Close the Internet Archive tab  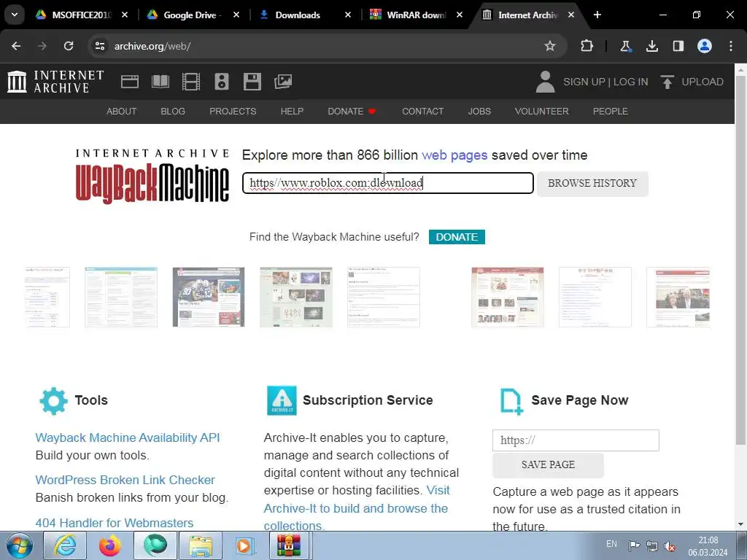tap(570, 15)
